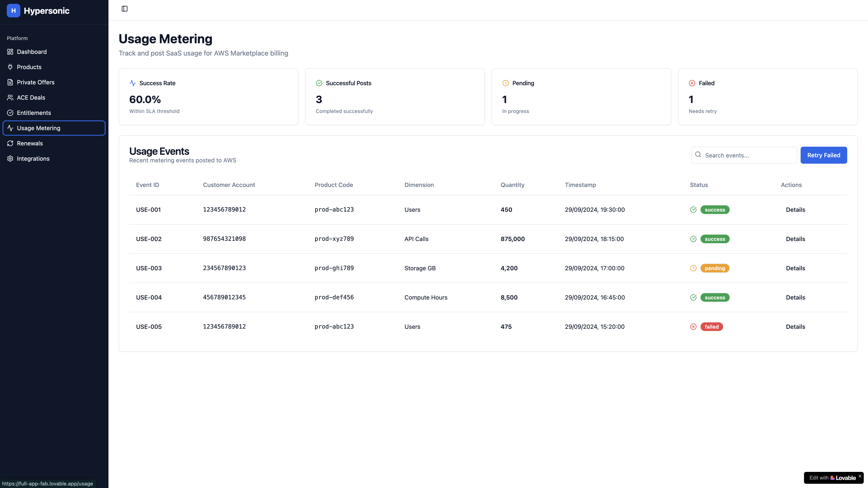Image resolution: width=868 pixels, height=488 pixels.
Task: Select the Usage Metering menu item
Action: (x=38, y=128)
